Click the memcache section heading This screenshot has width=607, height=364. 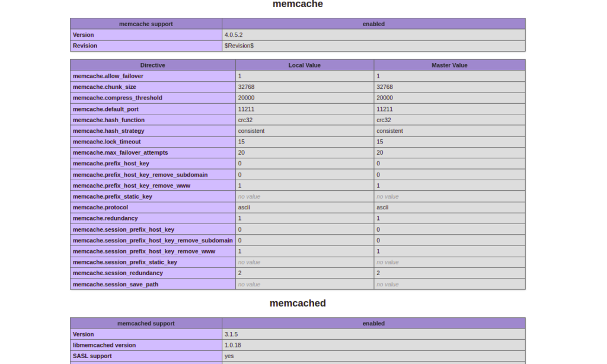(298, 4)
